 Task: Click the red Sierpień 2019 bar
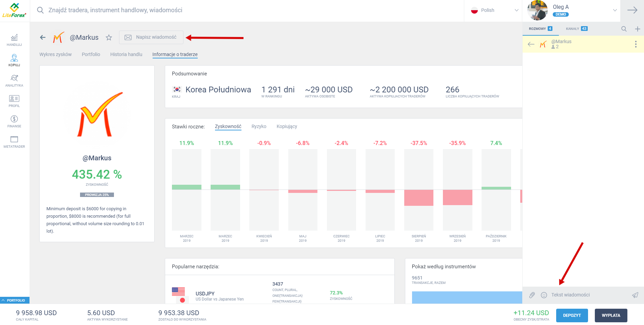coord(418,198)
